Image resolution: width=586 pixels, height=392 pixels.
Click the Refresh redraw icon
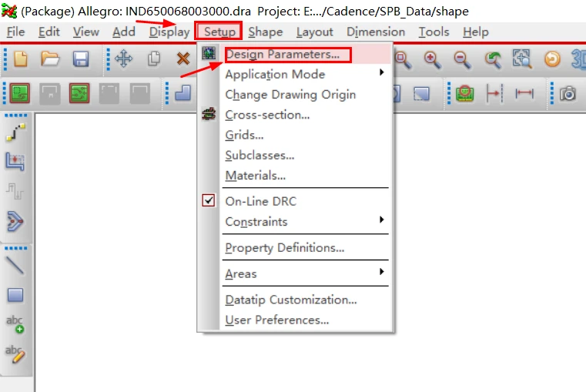552,59
